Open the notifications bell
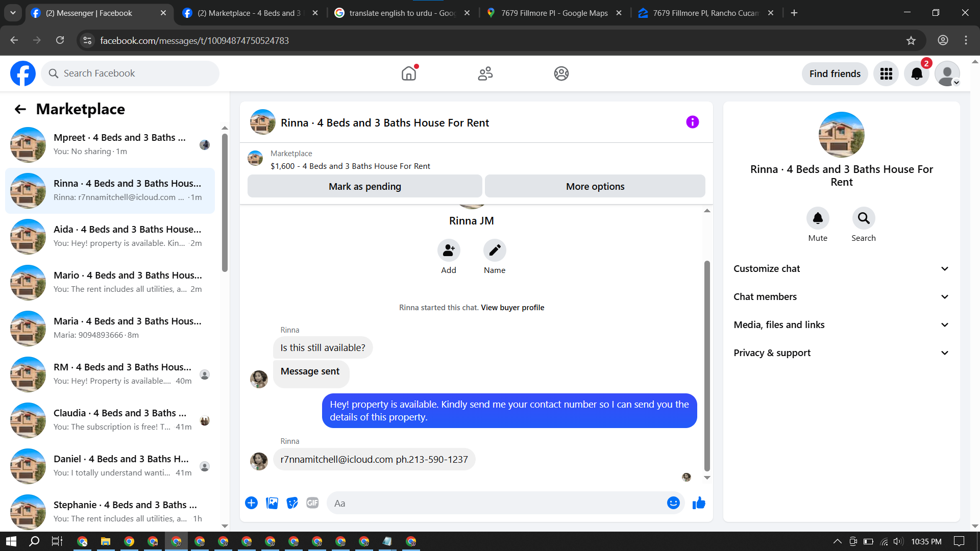980x551 pixels. pos(917,73)
